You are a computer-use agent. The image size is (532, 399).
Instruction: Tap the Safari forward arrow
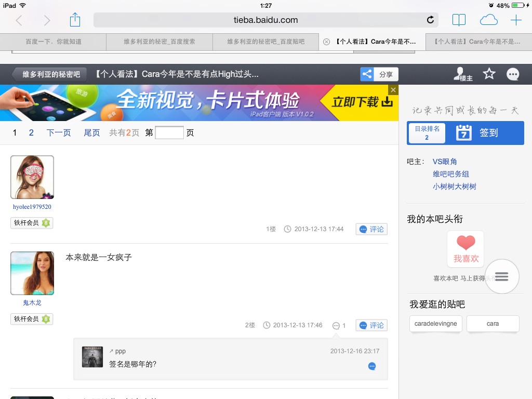pos(47,20)
